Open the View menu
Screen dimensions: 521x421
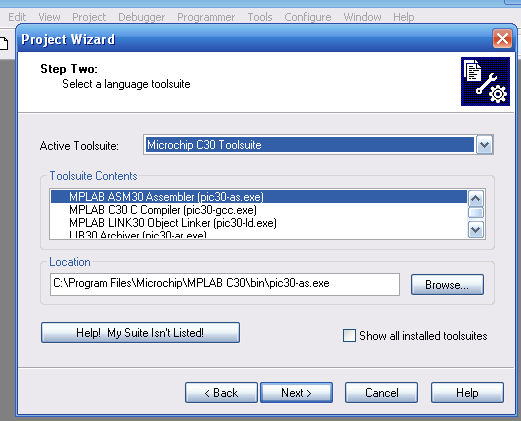49,17
